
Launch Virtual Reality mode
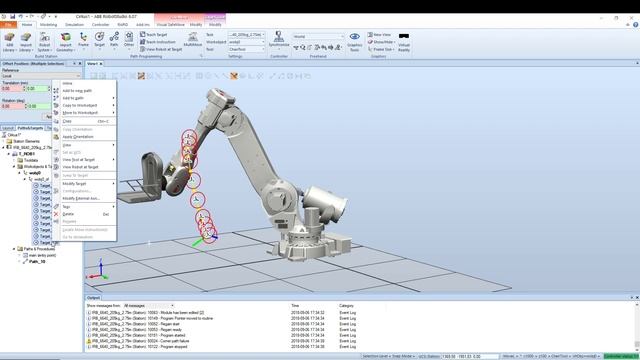coord(404,42)
